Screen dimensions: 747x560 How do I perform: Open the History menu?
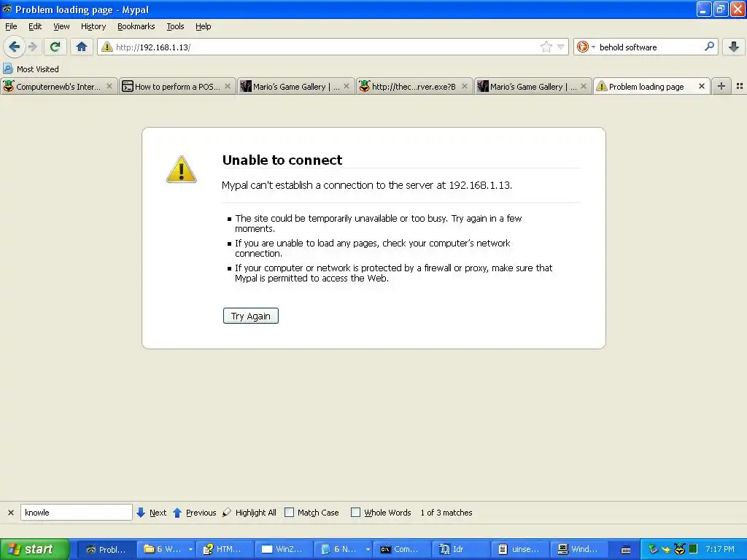click(93, 26)
